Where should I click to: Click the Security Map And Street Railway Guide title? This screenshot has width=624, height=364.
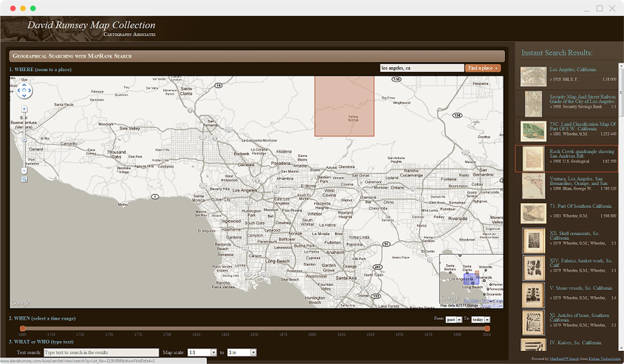(583, 99)
